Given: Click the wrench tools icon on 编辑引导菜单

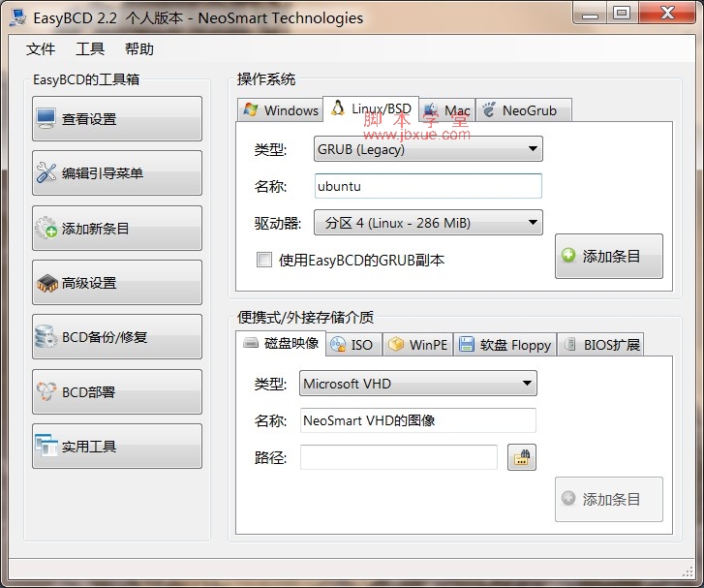Looking at the screenshot, I should coord(46,173).
